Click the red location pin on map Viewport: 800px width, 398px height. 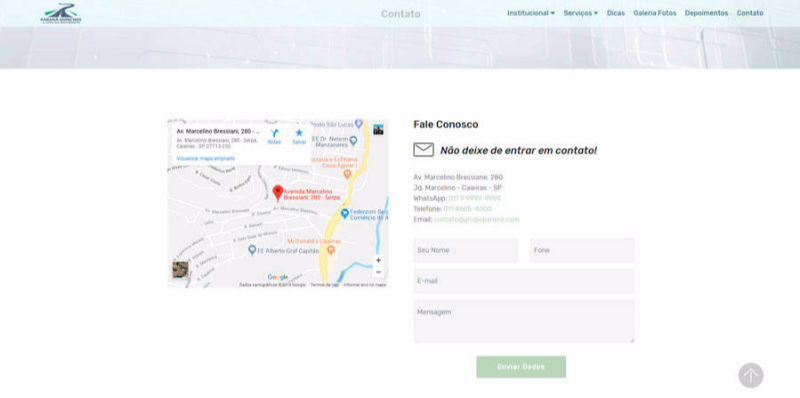pyautogui.click(x=278, y=193)
